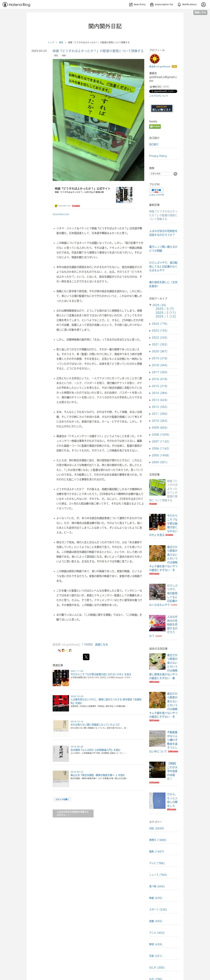Open the 食べ物 (654) category

click(157, 886)
